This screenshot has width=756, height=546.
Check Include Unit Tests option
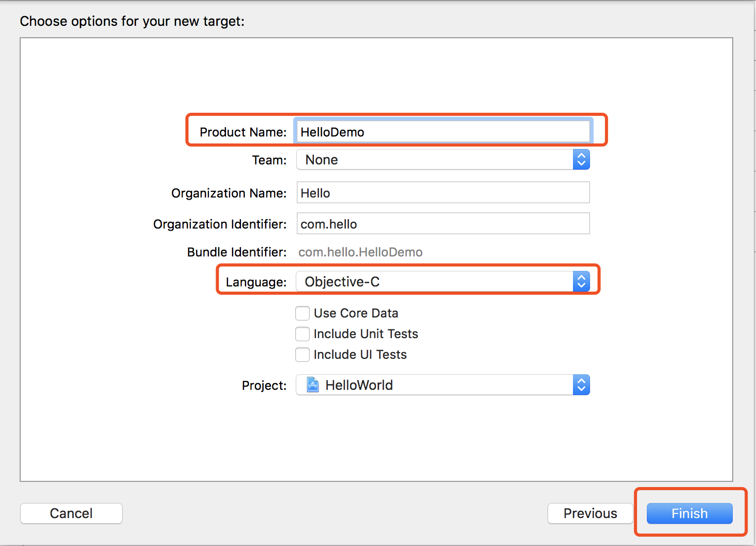point(303,334)
